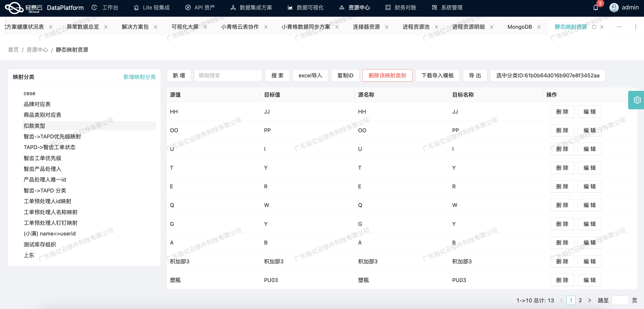Click the 下载导入模板 button
Viewport: 644px width, 309px height.
(437, 75)
